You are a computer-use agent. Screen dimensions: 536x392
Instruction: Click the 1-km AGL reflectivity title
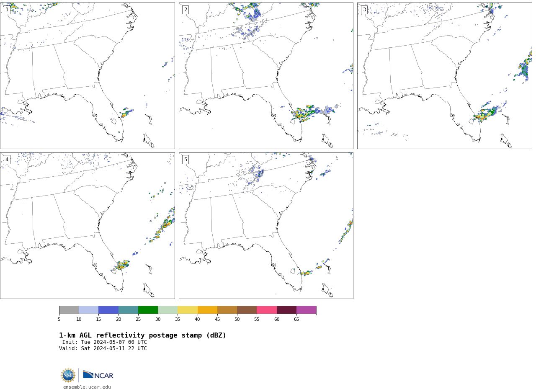click(x=142, y=335)
